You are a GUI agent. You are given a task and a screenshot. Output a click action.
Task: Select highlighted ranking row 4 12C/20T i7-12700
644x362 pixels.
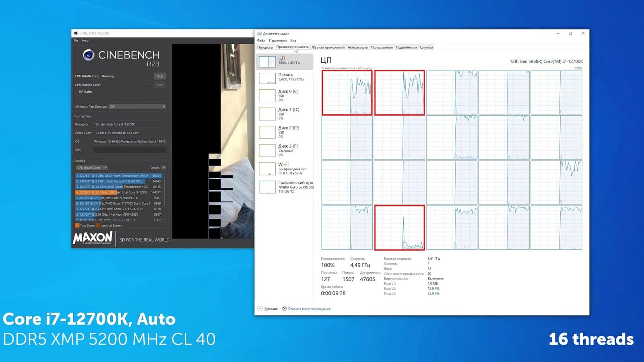118,192
